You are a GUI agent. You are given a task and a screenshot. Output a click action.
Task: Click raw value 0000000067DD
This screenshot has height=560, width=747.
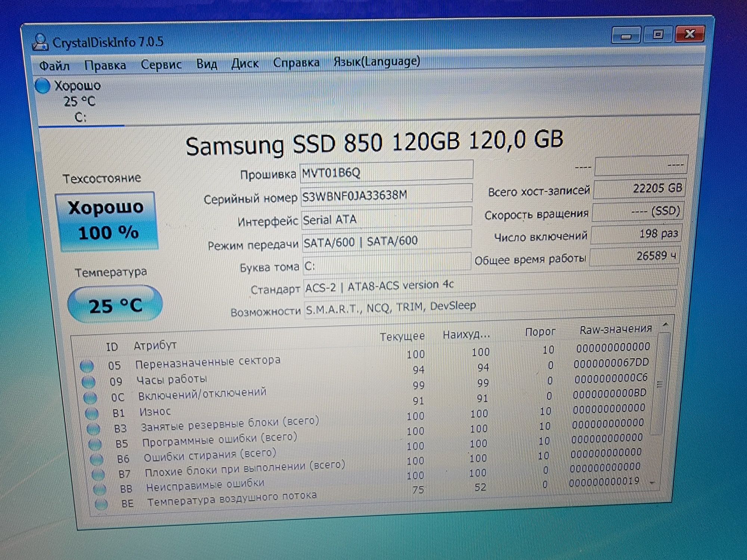tap(611, 363)
